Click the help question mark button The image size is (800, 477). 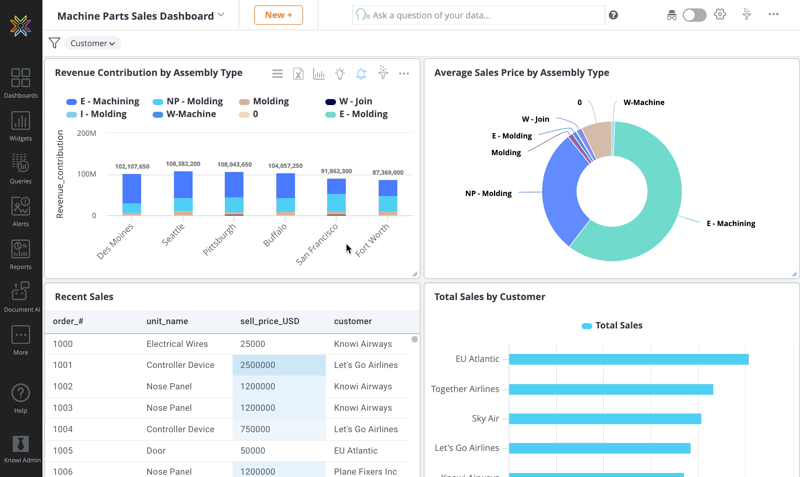613,15
